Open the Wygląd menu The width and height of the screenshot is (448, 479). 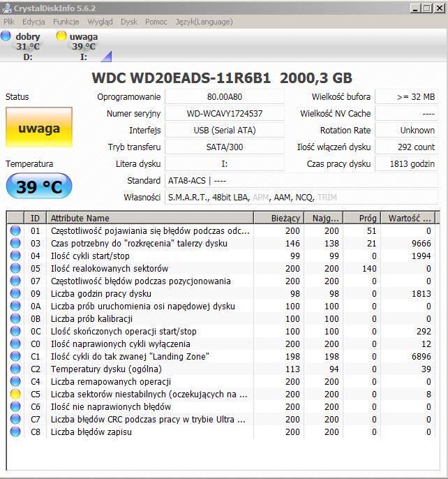click(x=100, y=22)
